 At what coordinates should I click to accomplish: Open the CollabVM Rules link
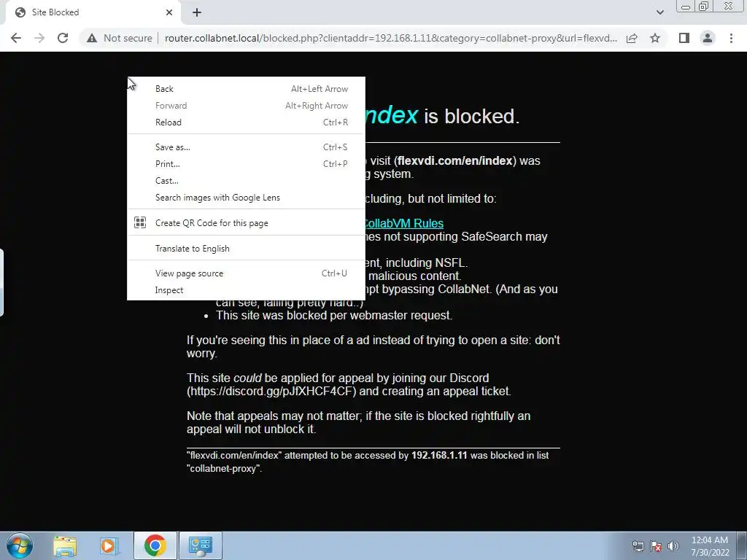pyautogui.click(x=404, y=223)
